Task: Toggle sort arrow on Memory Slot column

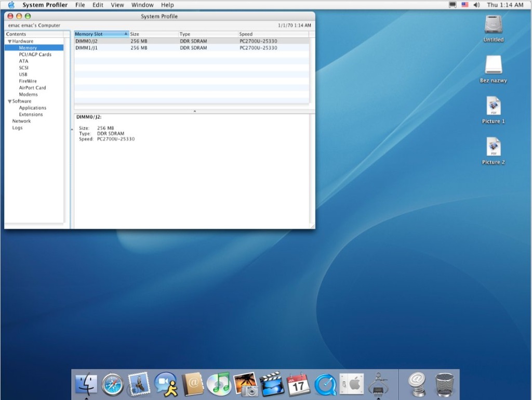Action: pyautogui.click(x=126, y=34)
